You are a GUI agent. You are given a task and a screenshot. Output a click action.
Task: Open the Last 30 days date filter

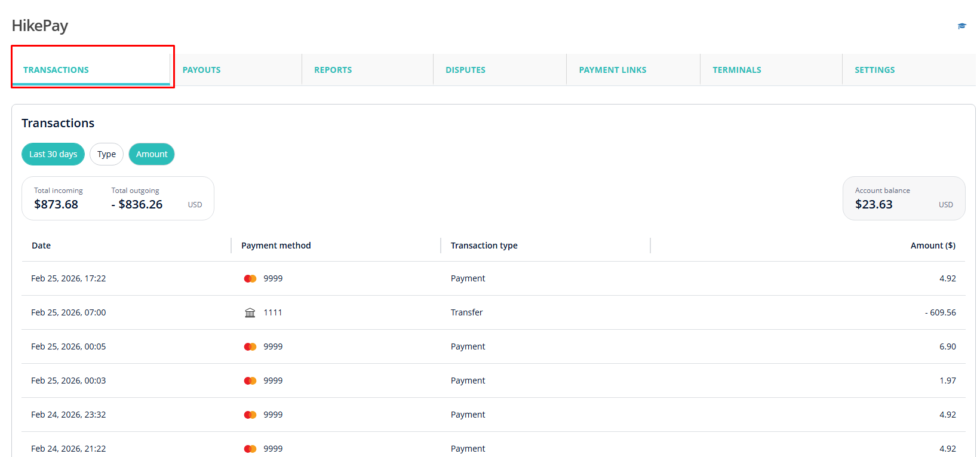(53, 154)
